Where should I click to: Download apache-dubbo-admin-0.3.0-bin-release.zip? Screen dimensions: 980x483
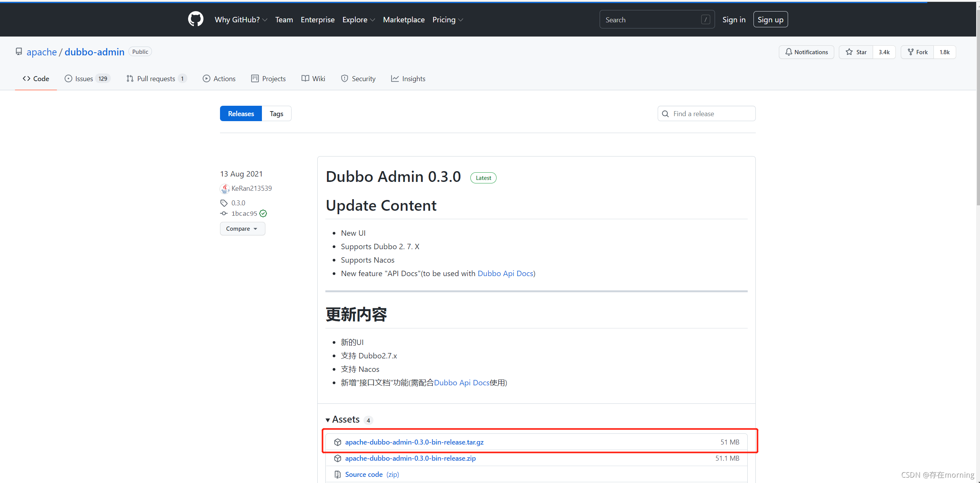pyautogui.click(x=410, y=458)
